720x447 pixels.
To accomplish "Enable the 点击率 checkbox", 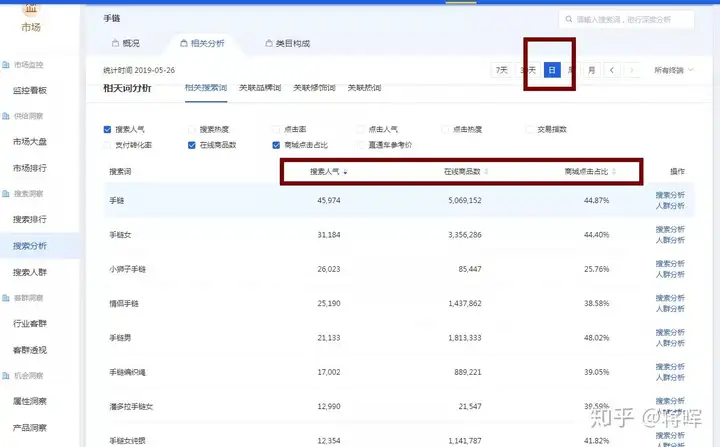I will tap(276, 130).
